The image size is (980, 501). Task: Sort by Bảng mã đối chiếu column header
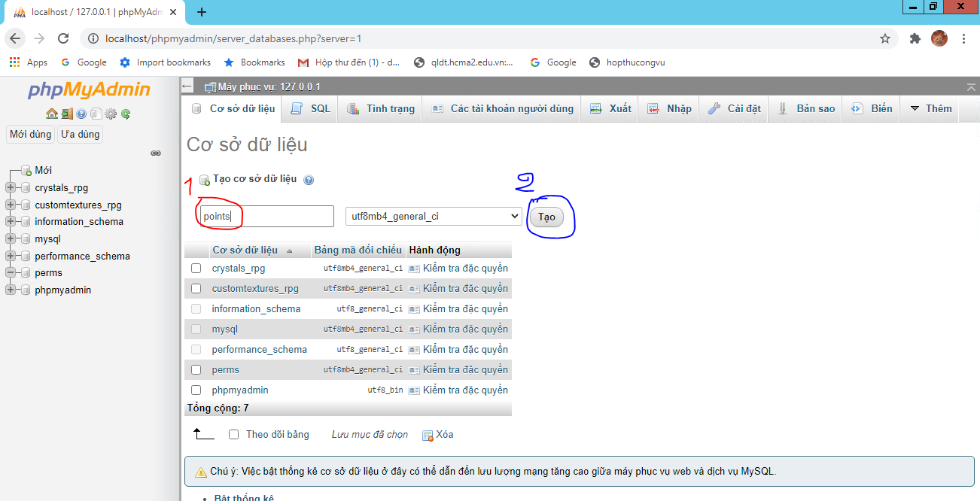[x=358, y=250]
